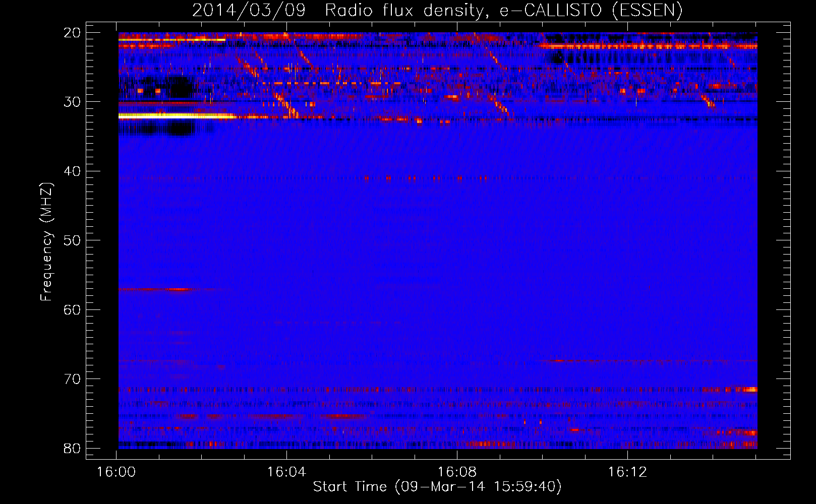Click the Start Time (09-Mar-14 15:59:40) label
The width and height of the screenshot is (816, 504).
tap(437, 487)
